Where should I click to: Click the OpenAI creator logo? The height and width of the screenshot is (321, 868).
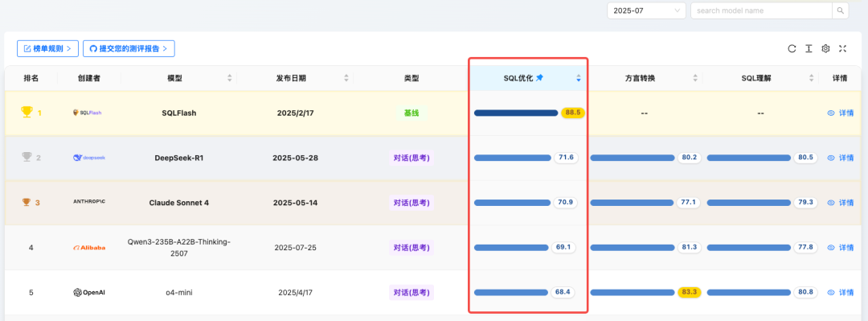88,292
